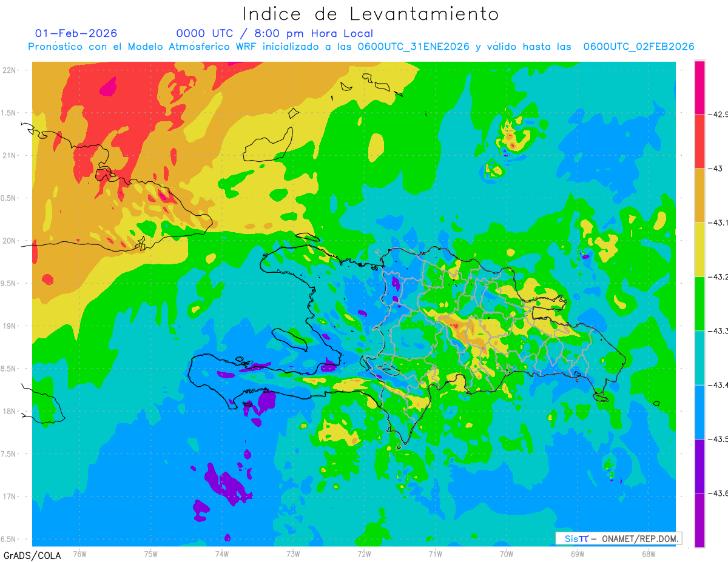Click the "SisTT – ONAMET/REP.DOM." label box
728x562 pixels.
(x=618, y=538)
